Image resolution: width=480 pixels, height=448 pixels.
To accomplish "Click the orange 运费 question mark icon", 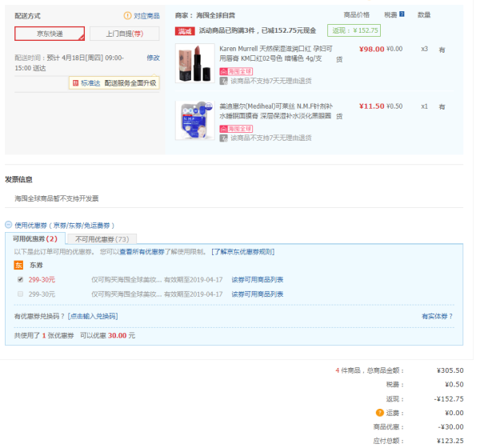I will [x=379, y=413].
